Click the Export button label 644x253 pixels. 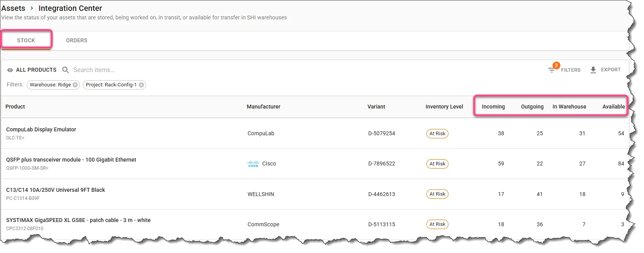click(611, 70)
